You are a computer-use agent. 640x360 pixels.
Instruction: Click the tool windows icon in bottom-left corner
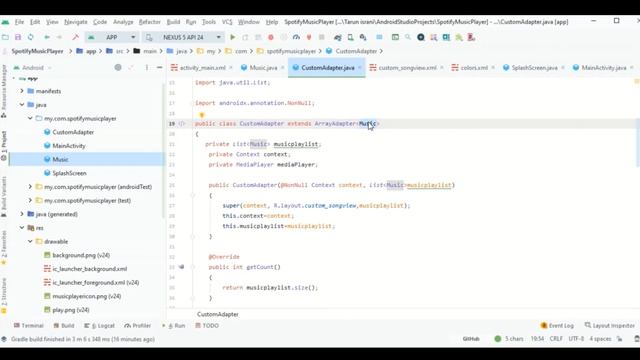click(4, 339)
